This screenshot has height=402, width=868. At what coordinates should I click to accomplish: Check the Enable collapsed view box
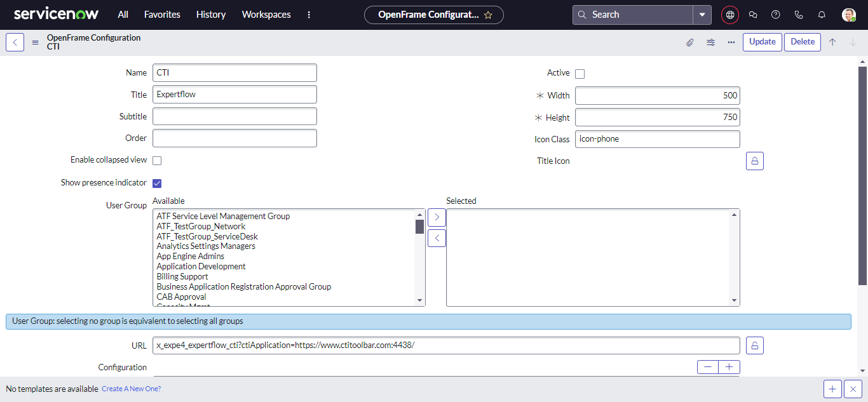click(x=157, y=161)
